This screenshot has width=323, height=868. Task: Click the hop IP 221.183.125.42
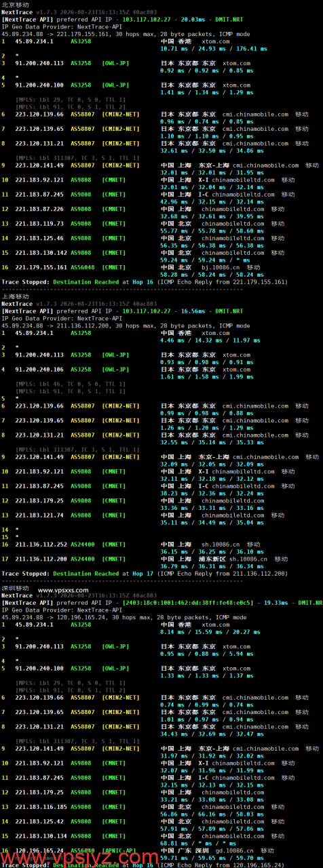pyautogui.click(x=39, y=821)
